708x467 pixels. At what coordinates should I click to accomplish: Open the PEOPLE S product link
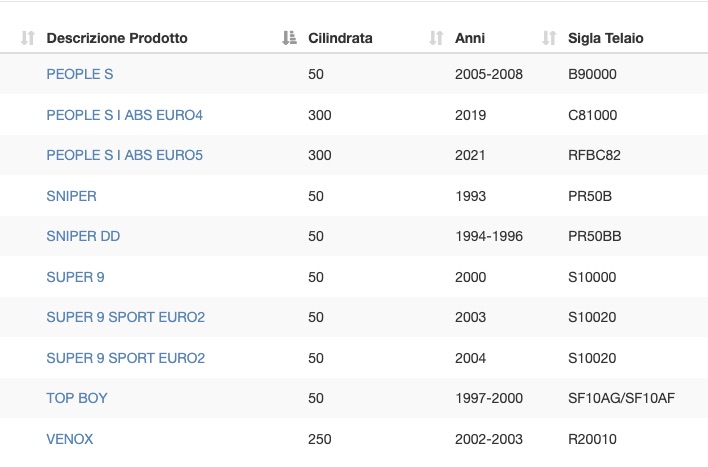point(80,74)
